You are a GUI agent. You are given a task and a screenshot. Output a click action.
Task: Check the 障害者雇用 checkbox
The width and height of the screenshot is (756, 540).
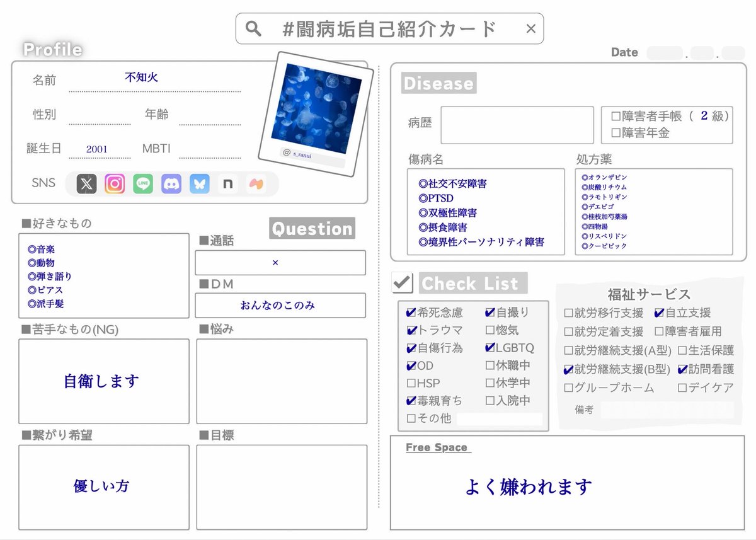[x=659, y=331]
